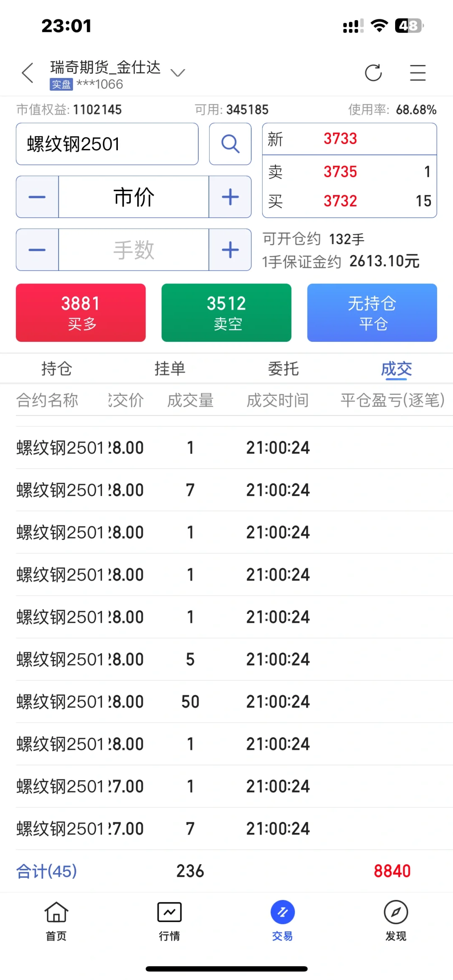This screenshot has height=980, width=453.
Task: Tap the Wi-Fi status icon
Action: pyautogui.click(x=379, y=26)
